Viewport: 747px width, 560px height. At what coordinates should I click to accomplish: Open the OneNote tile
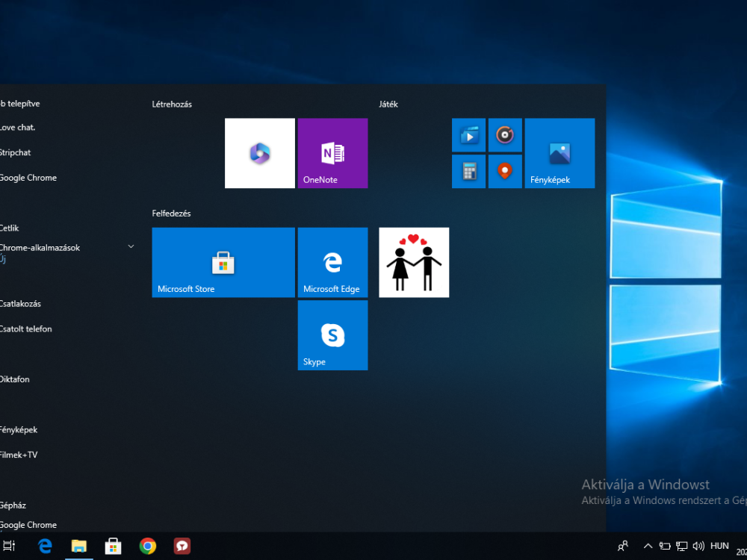click(332, 153)
